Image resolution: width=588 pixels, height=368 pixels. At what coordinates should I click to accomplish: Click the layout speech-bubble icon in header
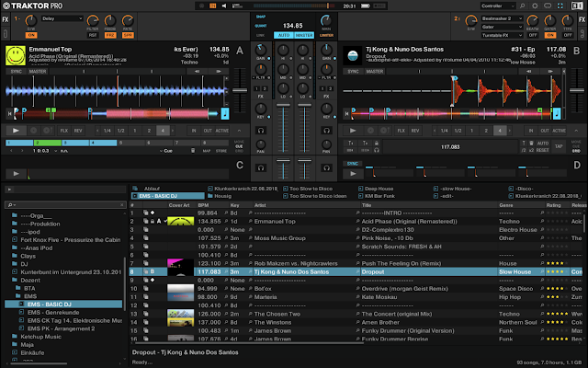[x=548, y=6]
